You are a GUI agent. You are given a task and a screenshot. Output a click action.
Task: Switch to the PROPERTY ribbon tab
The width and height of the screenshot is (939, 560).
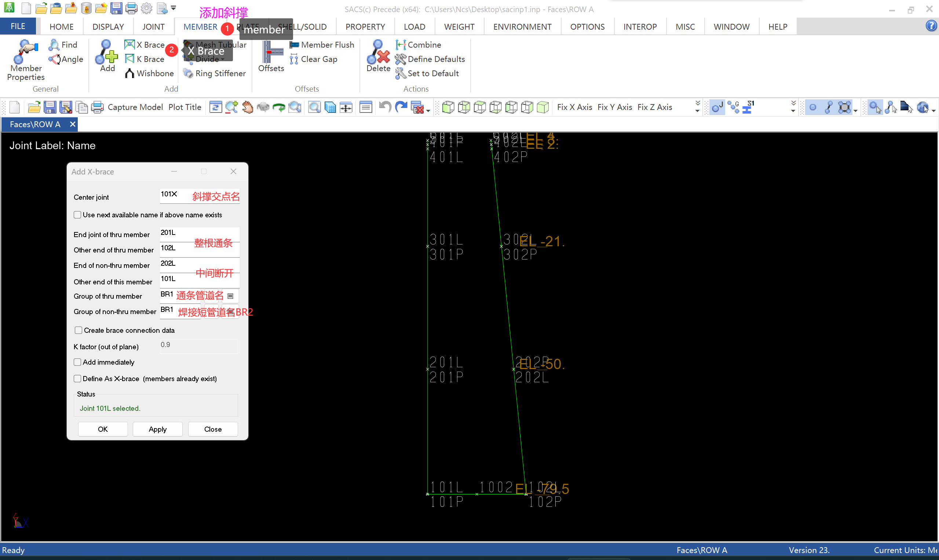click(365, 27)
